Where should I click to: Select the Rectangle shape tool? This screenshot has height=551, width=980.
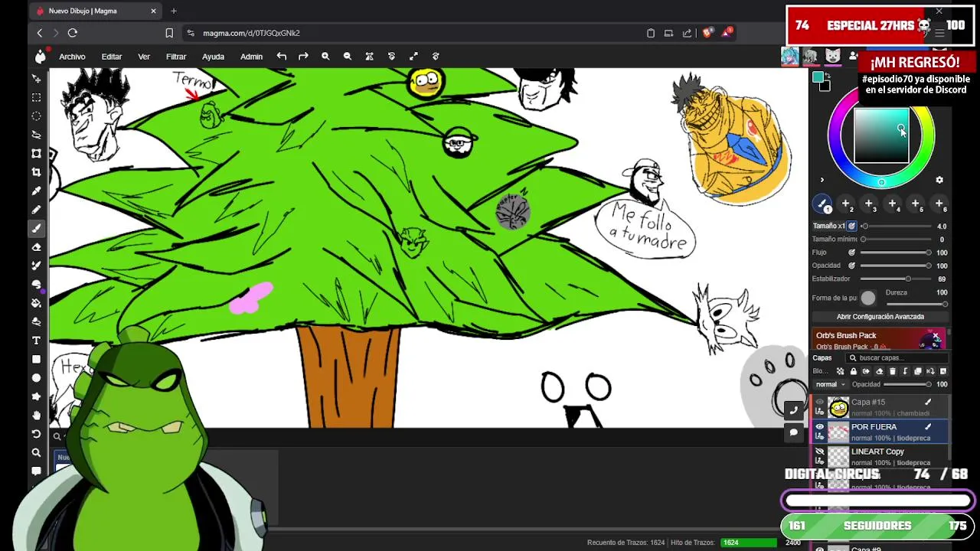coord(36,359)
